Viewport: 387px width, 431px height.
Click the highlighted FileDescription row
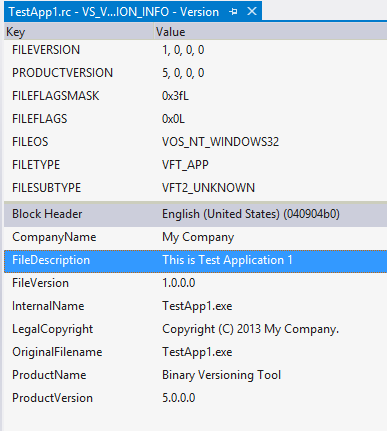tap(195, 260)
